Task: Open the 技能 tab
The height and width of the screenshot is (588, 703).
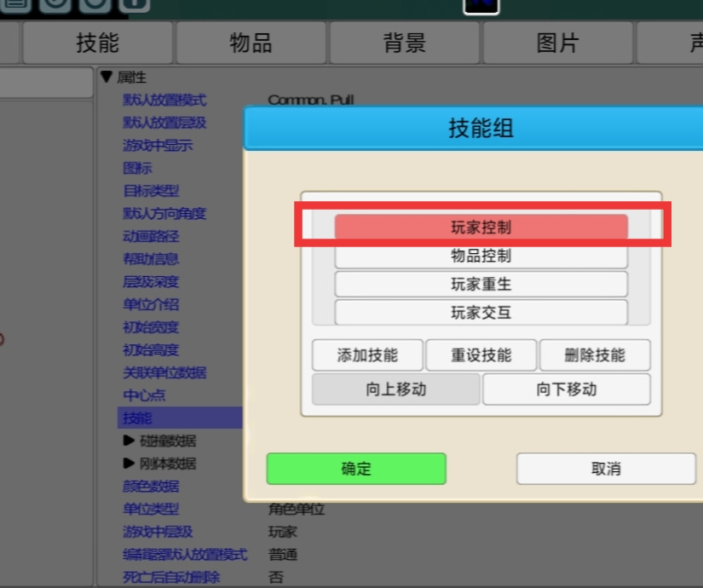Action: [x=98, y=43]
